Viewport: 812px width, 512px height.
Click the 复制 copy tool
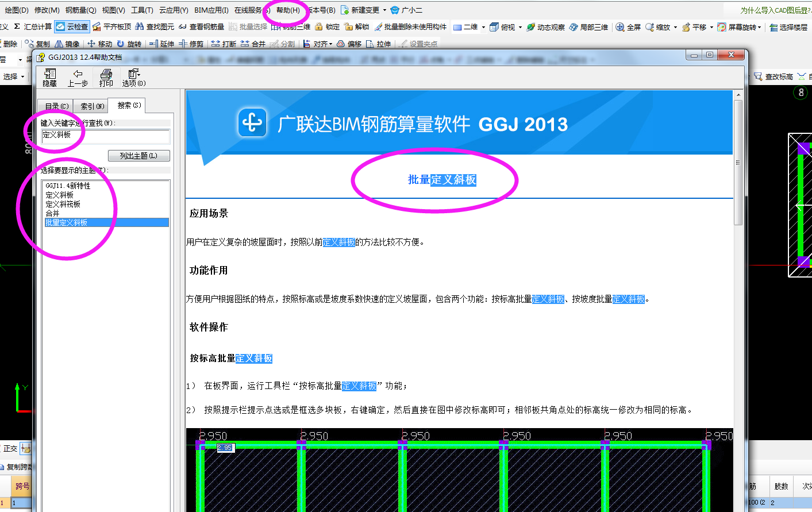(x=38, y=44)
